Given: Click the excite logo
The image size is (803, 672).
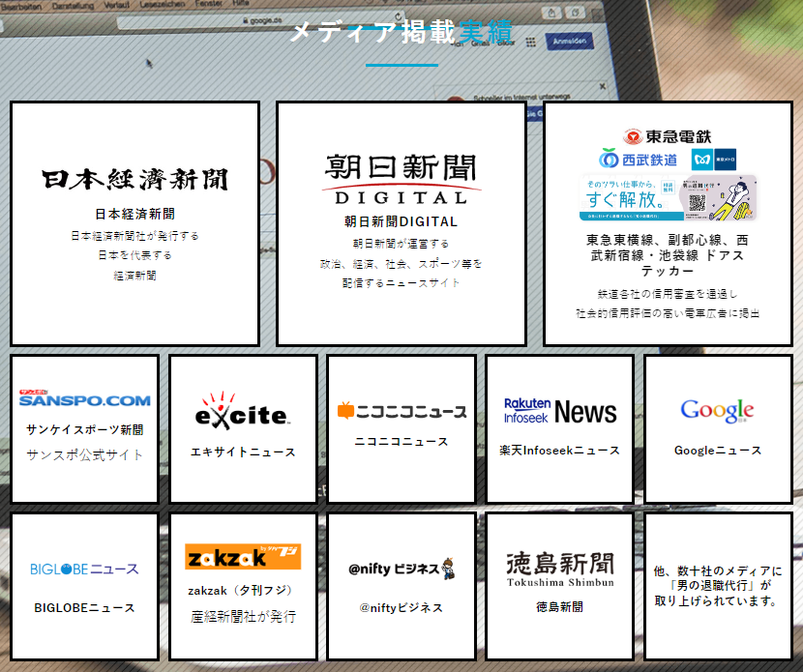Looking at the screenshot, I should (x=243, y=411).
